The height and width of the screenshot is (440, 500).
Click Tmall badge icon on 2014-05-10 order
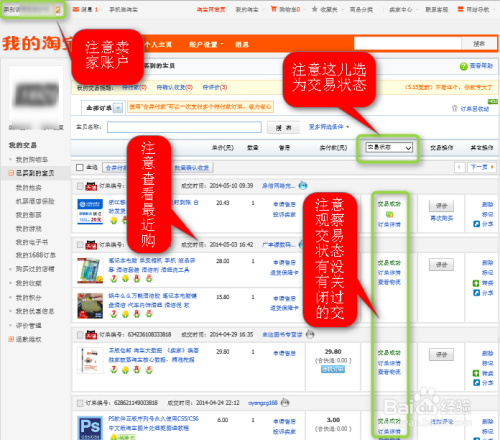[x=91, y=186]
